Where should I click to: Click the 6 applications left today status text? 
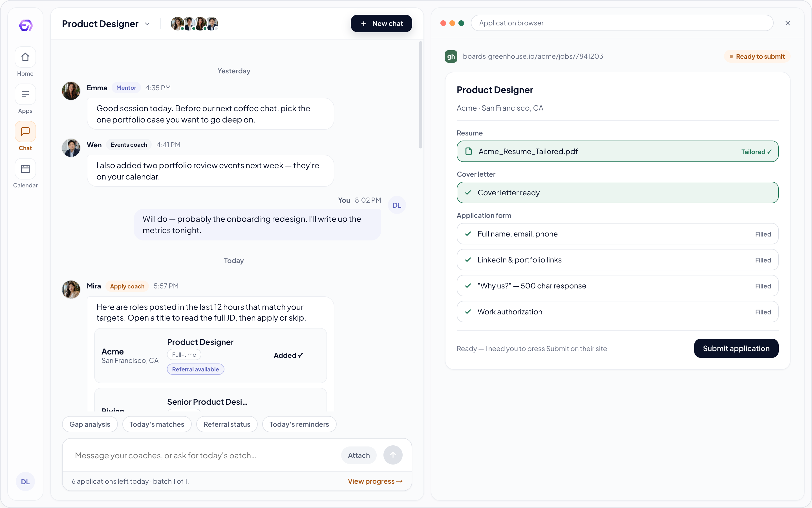point(130,481)
